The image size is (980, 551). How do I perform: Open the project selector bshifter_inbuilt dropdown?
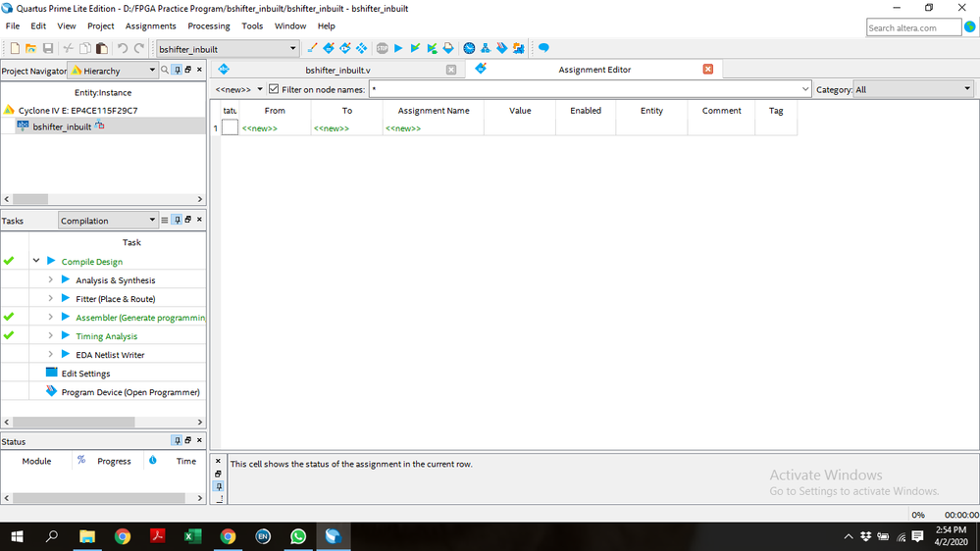tap(292, 49)
